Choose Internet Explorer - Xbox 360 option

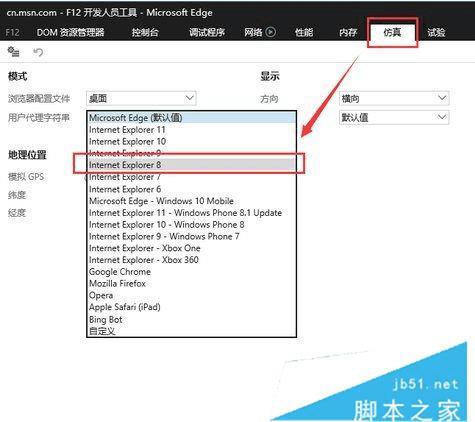tap(192, 260)
